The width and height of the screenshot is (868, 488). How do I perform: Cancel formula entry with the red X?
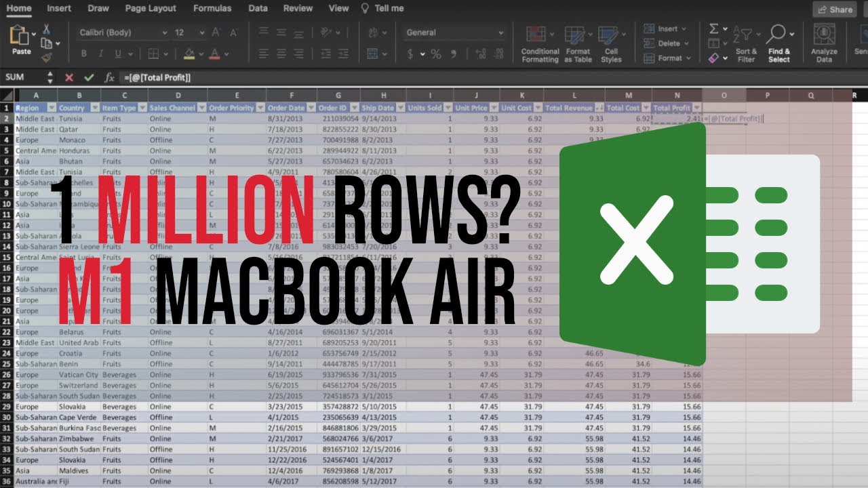coord(68,77)
